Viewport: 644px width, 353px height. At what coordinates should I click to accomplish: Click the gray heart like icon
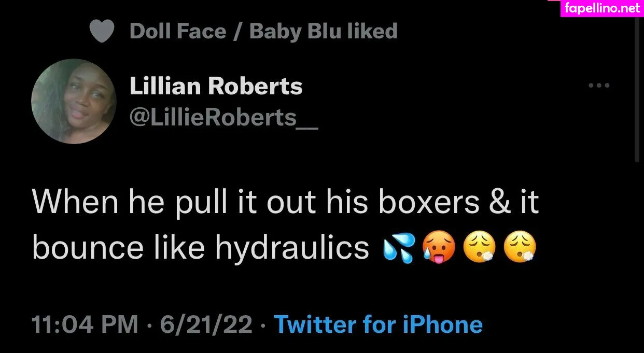[x=102, y=32]
